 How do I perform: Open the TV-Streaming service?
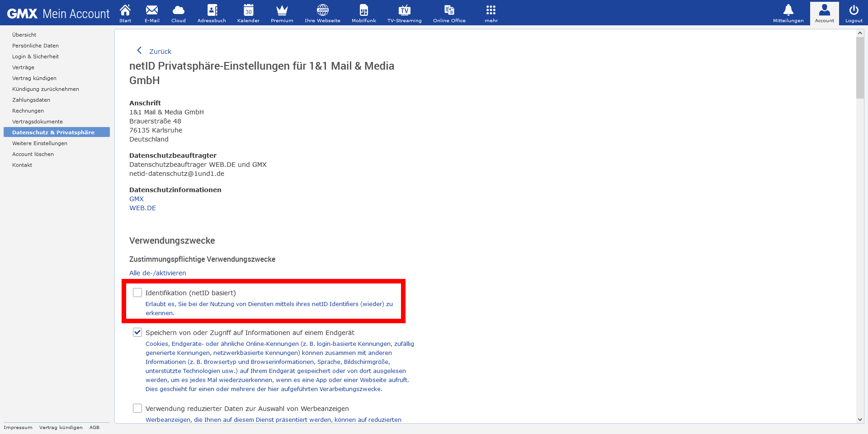(x=404, y=13)
